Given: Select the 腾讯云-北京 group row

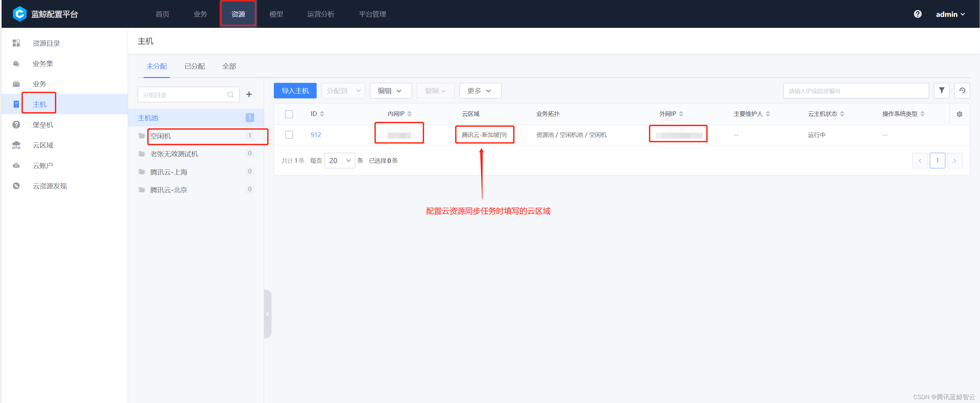Looking at the screenshot, I should click(195, 190).
